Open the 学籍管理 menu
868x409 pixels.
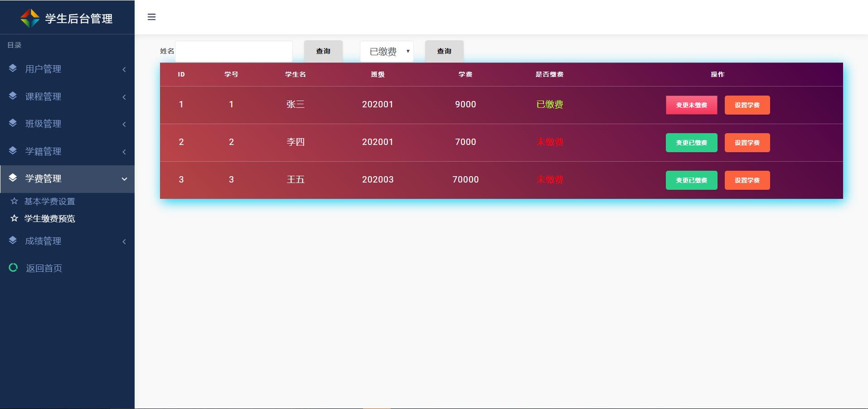point(67,151)
